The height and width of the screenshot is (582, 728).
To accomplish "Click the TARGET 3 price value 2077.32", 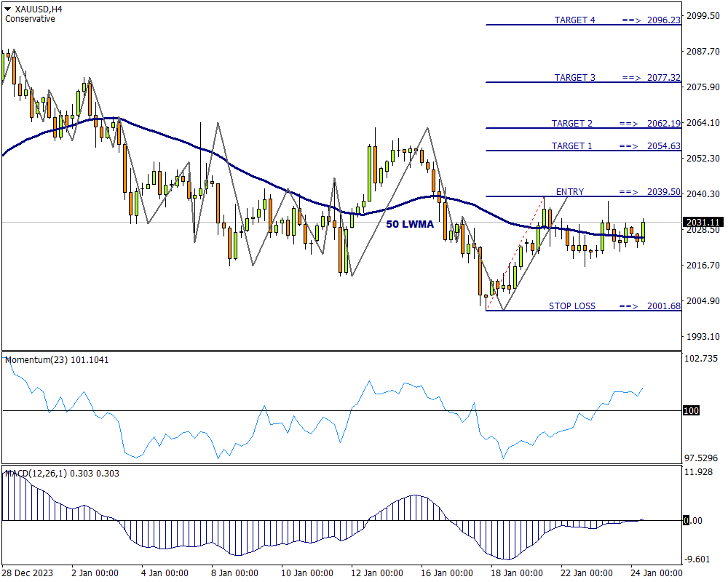I will pos(663,77).
